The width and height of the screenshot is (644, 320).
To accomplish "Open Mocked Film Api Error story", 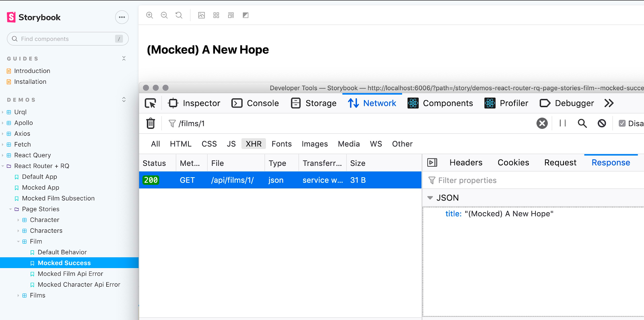I will click(x=70, y=274).
